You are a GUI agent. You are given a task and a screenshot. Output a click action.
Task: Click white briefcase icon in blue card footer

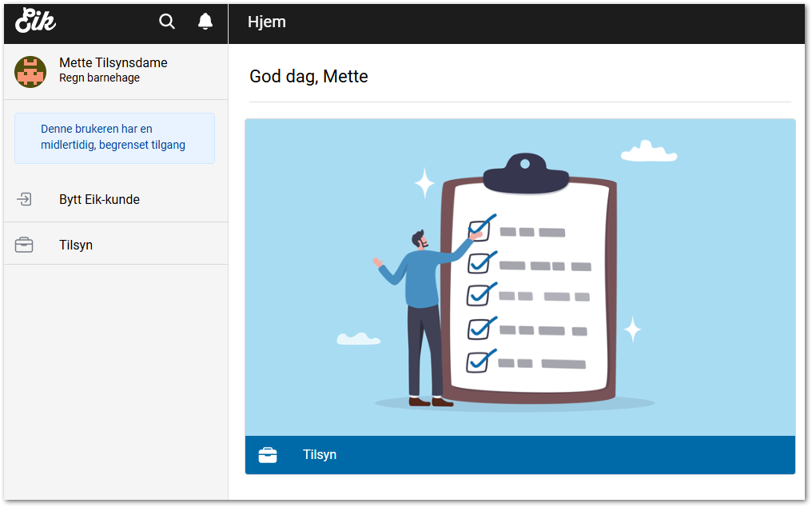click(x=268, y=455)
